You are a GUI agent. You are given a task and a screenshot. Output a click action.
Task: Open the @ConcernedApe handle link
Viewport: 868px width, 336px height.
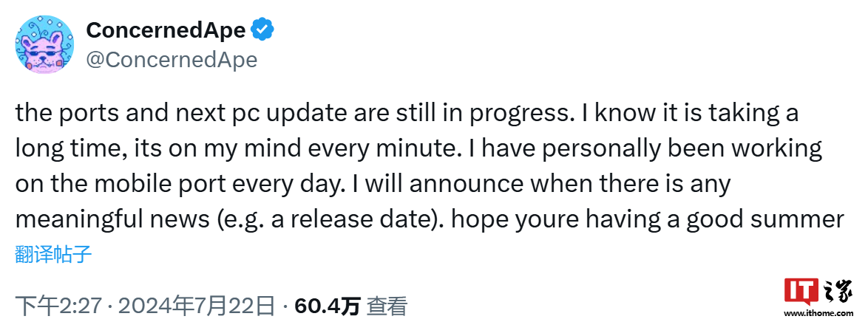click(172, 59)
